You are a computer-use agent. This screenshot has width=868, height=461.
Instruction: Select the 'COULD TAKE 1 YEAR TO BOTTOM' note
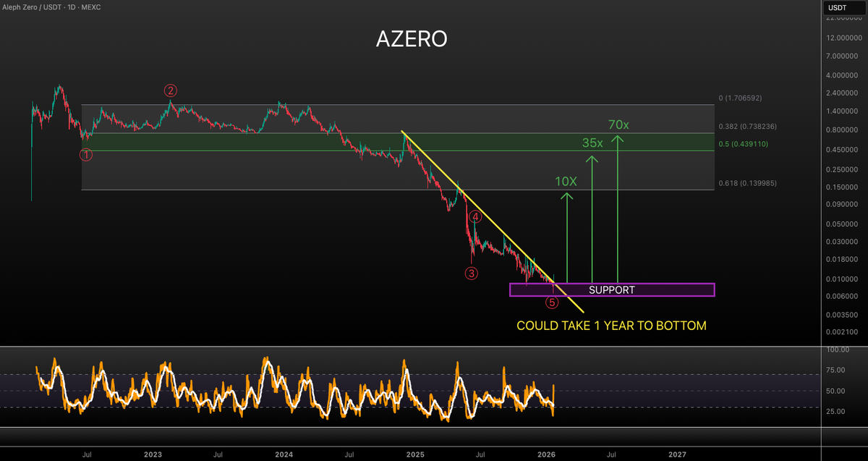(611, 326)
